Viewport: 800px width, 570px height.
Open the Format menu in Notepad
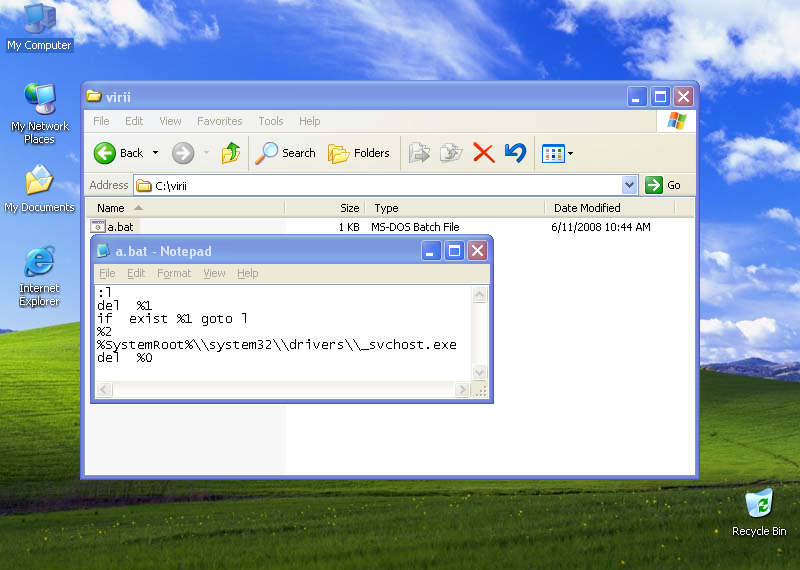pos(174,273)
